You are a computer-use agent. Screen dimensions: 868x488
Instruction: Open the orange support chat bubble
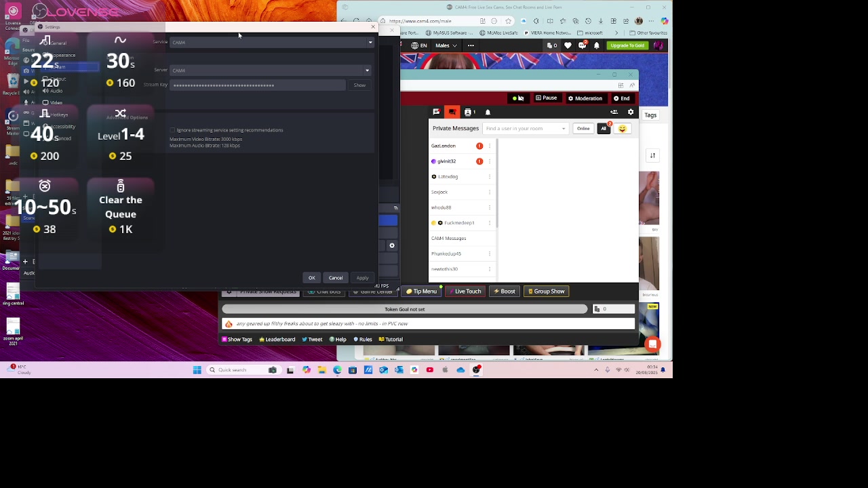click(652, 344)
